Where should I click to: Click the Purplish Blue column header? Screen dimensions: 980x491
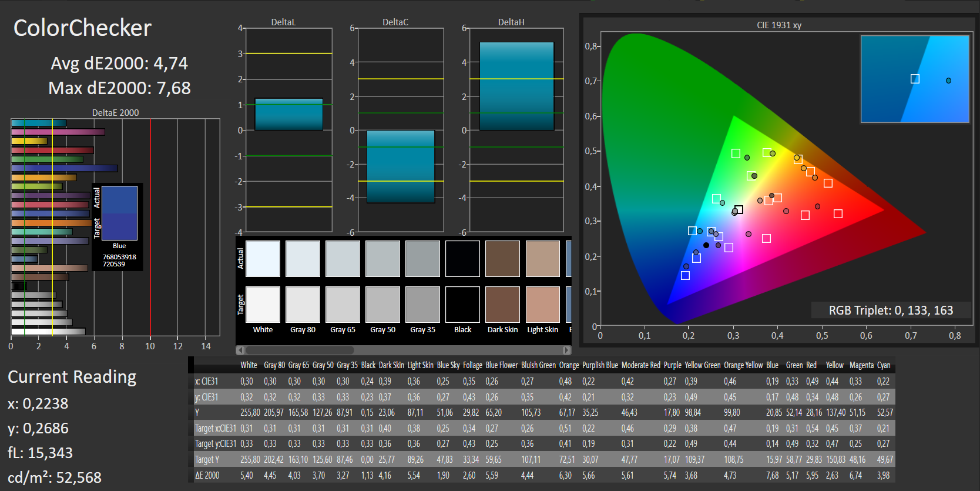tap(600, 365)
